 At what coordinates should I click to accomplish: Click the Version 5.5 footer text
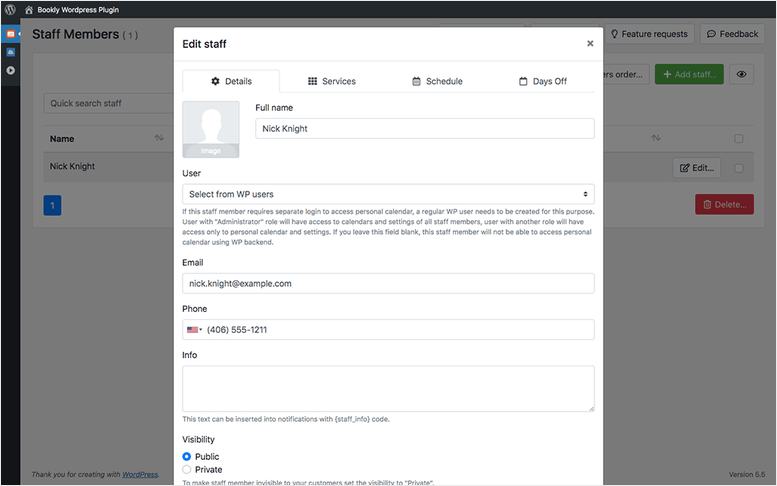coord(747,475)
